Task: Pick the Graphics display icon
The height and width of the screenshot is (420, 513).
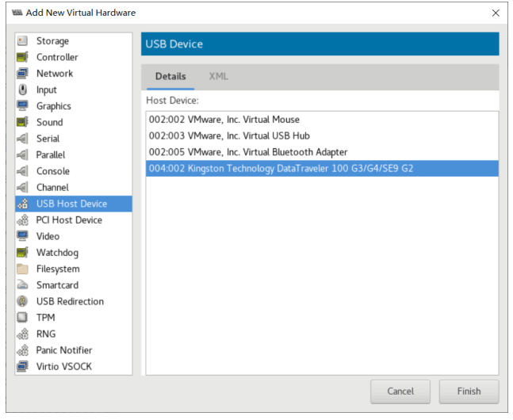Action: click(22, 106)
